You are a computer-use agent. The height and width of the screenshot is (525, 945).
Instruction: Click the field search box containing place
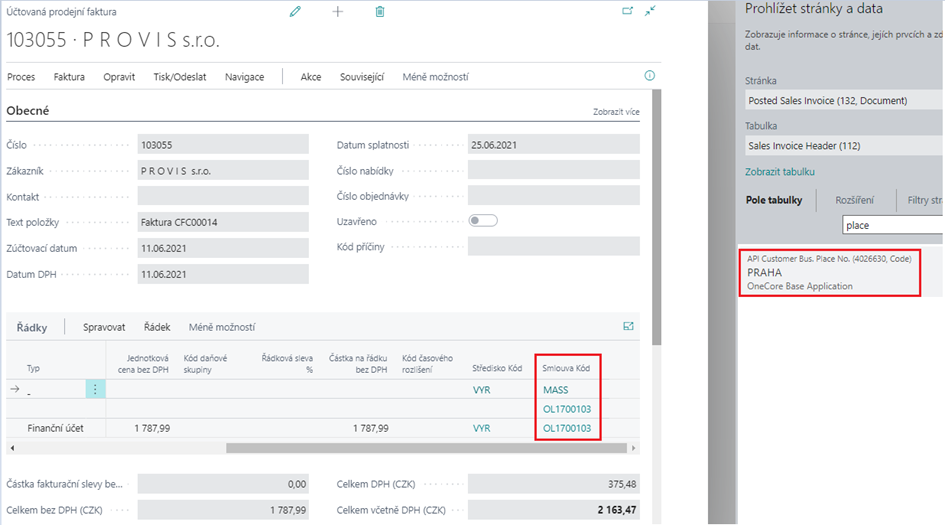click(x=890, y=225)
